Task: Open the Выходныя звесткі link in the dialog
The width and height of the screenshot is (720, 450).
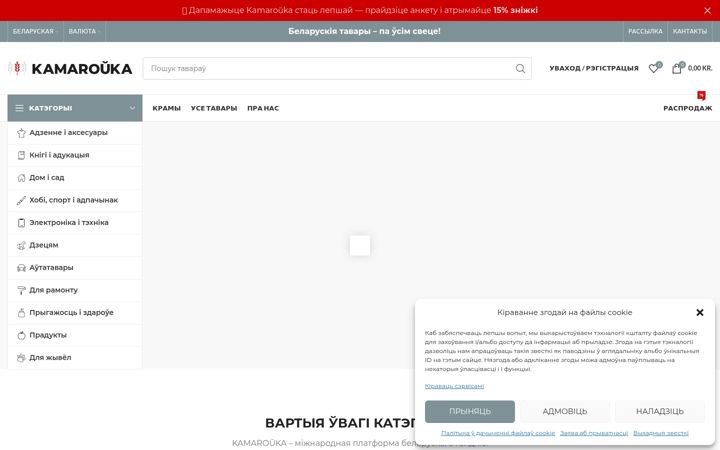Action: (661, 433)
